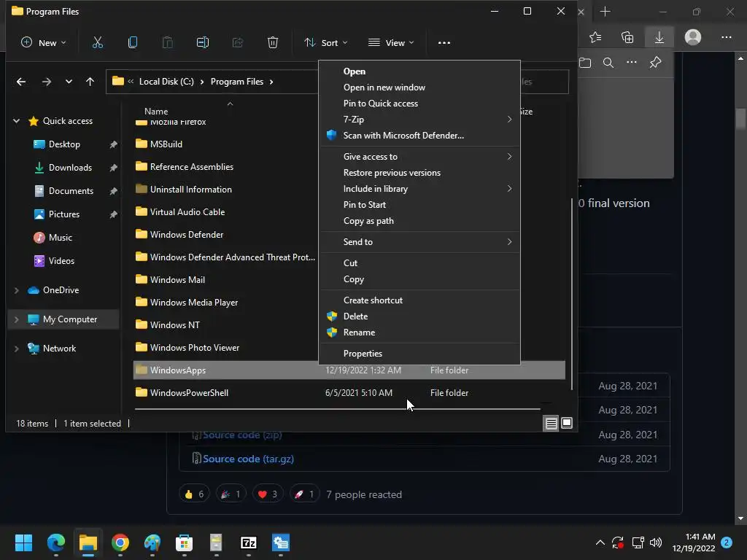The height and width of the screenshot is (560, 747).
Task: Click Program Files in address breadcrumb
Action: pos(237,82)
